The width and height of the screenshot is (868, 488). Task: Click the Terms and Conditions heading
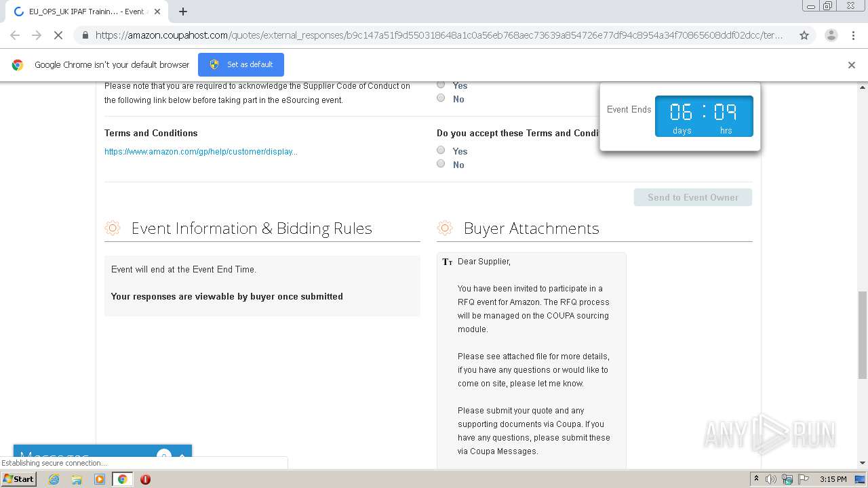(151, 133)
